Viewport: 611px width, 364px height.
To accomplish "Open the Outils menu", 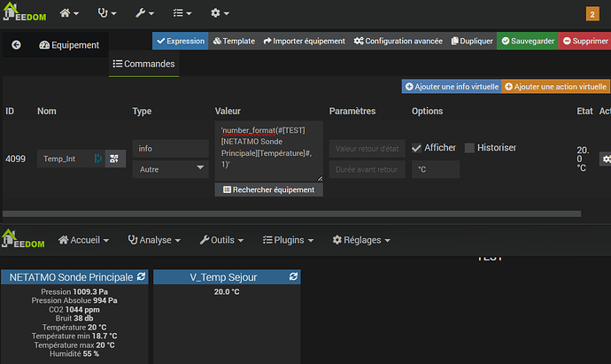I will [x=221, y=240].
